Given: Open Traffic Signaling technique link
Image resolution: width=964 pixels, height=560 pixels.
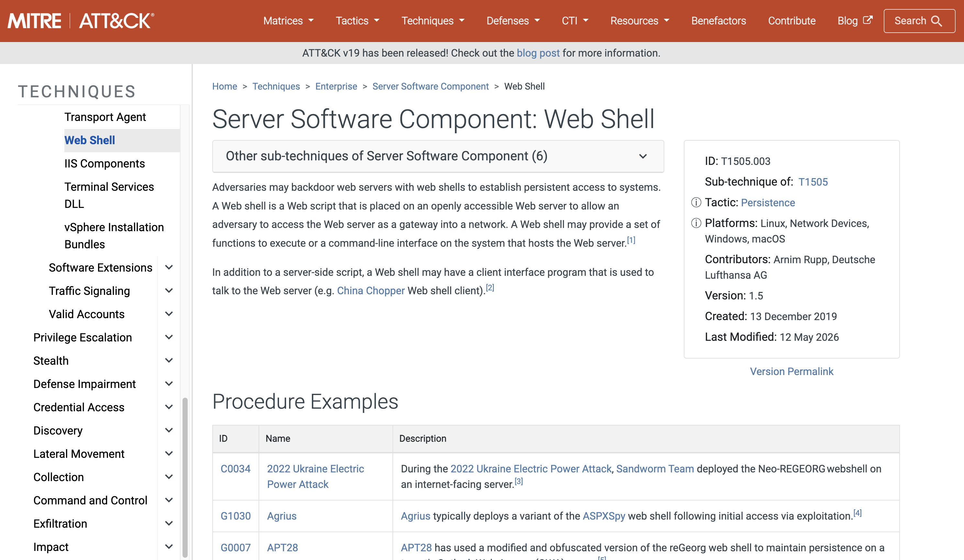Looking at the screenshot, I should tap(89, 291).
